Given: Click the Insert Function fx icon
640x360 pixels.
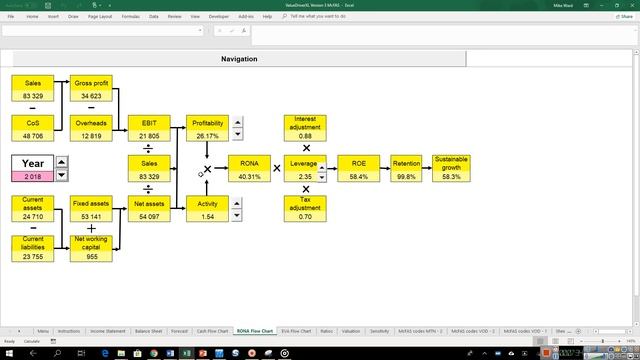Looking at the screenshot, I should click(x=244, y=31).
